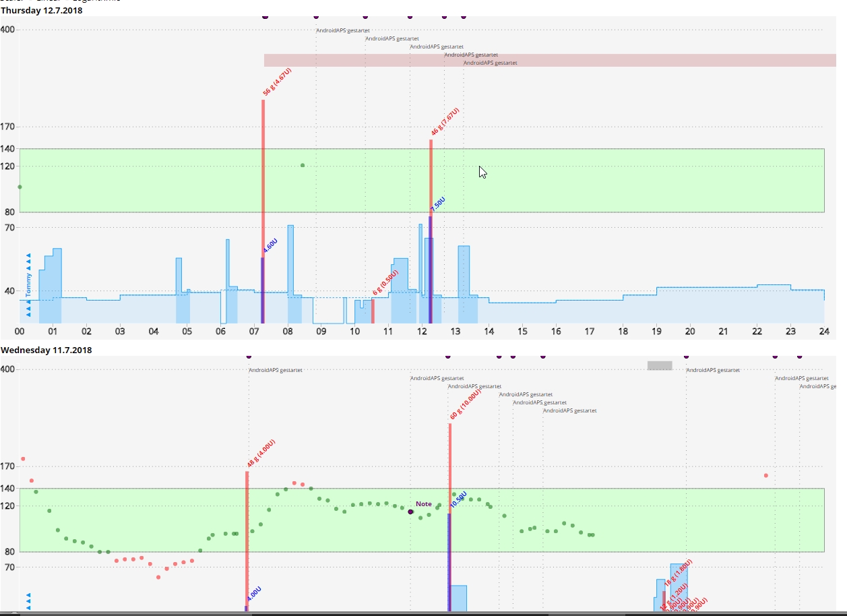Click the "400" axis value on Thursday chart
The width and height of the screenshot is (847, 616).
click(8, 30)
